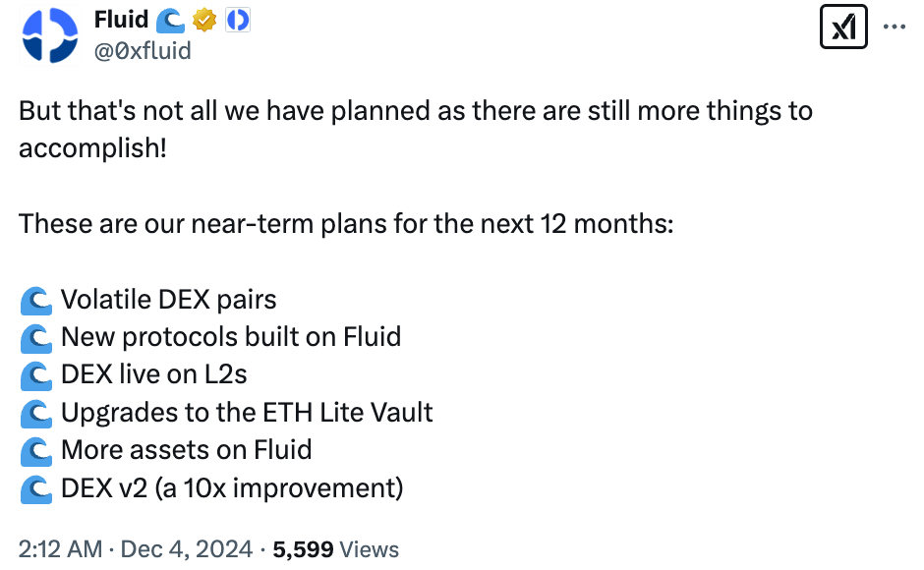Open the Fluid profile avatar
924x570 pixels.
(x=50, y=35)
